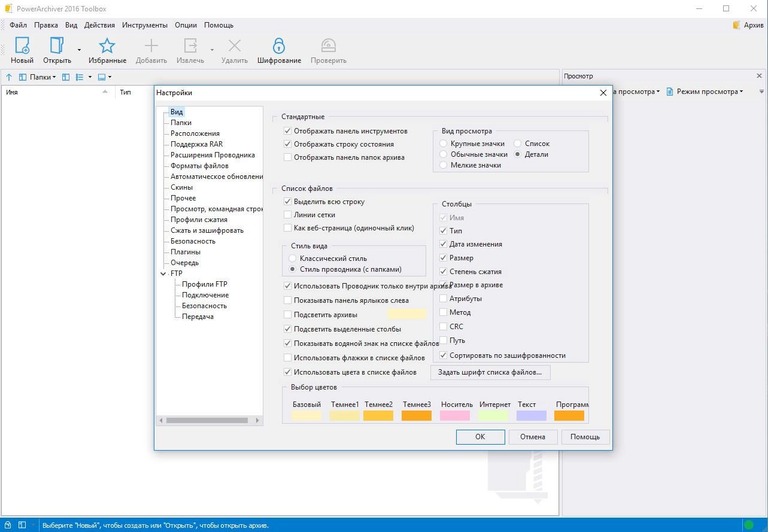The width and height of the screenshot is (768, 532).
Task: Open the Правка menu
Action: point(46,25)
